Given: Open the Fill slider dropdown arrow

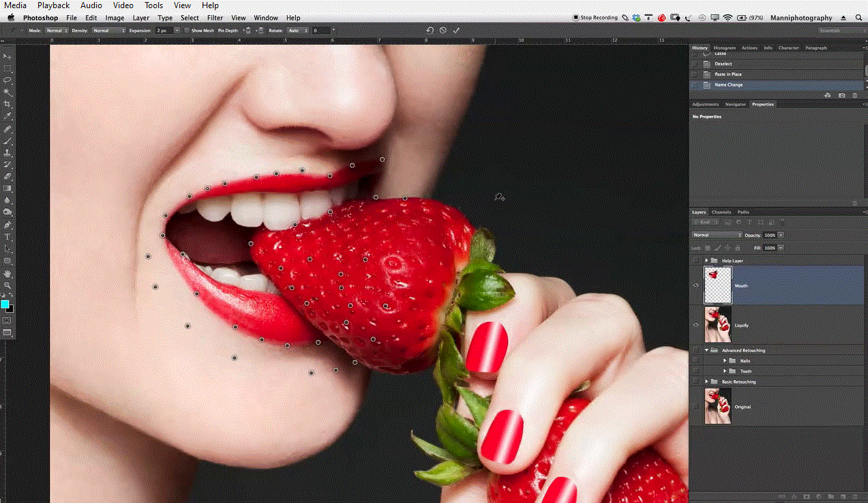Looking at the screenshot, I should [x=781, y=248].
